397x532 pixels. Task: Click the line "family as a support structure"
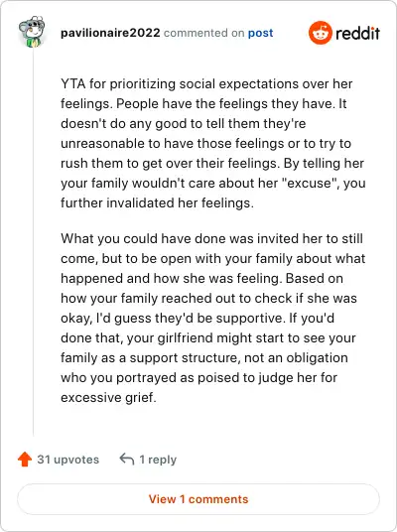tap(204, 358)
